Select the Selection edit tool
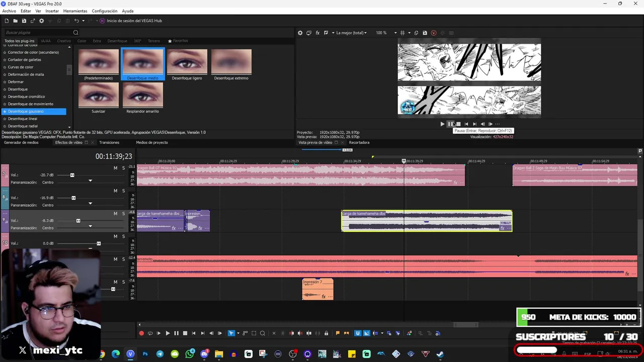Viewport: 644px width, 362px height. [254, 333]
